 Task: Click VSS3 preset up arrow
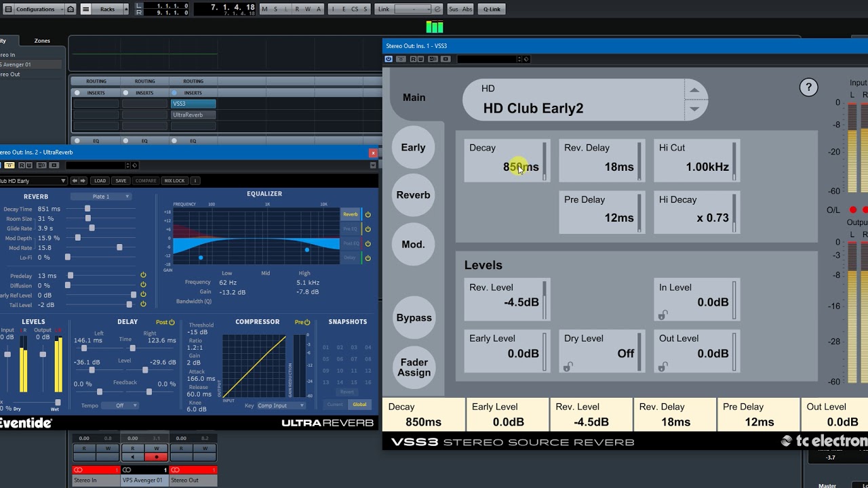(694, 90)
